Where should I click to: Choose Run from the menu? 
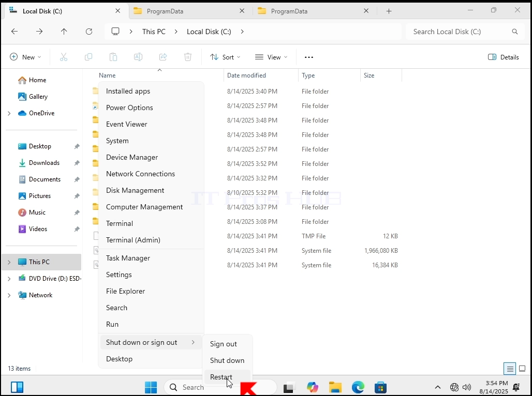coord(151,325)
